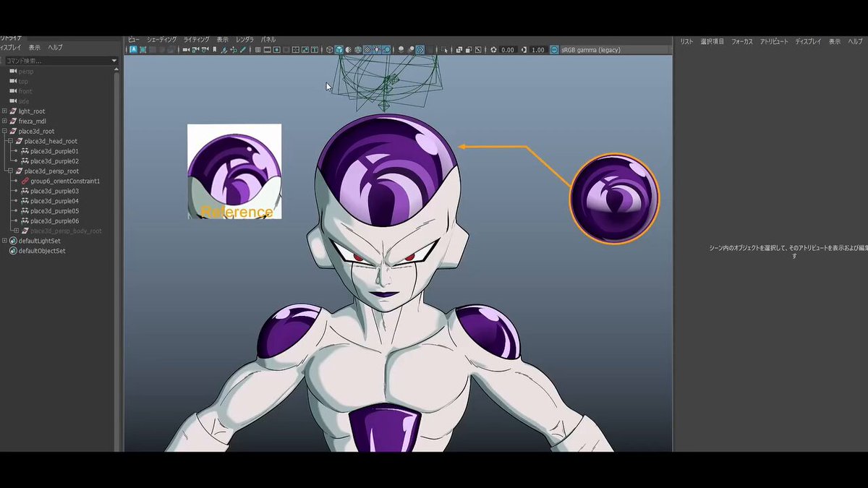The height and width of the screenshot is (488, 868).
Task: Switch to Smooth Shade All cube icon
Action: pos(339,50)
